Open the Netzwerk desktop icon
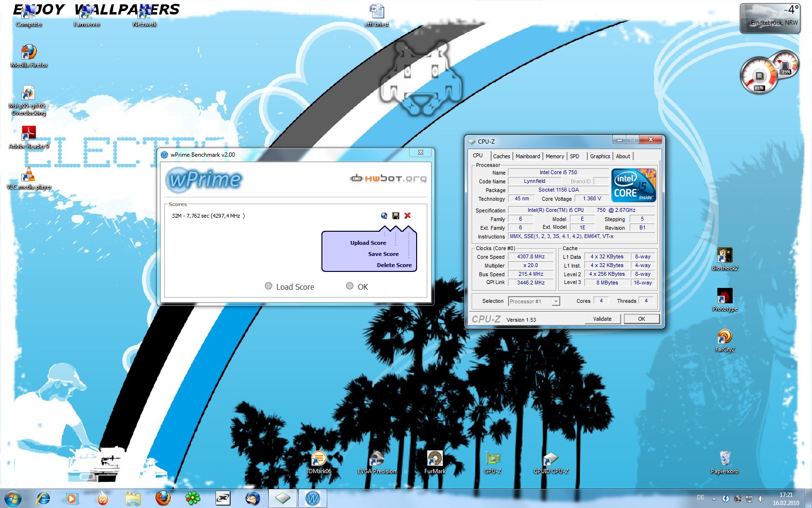The width and height of the screenshot is (812, 508). pos(145,16)
